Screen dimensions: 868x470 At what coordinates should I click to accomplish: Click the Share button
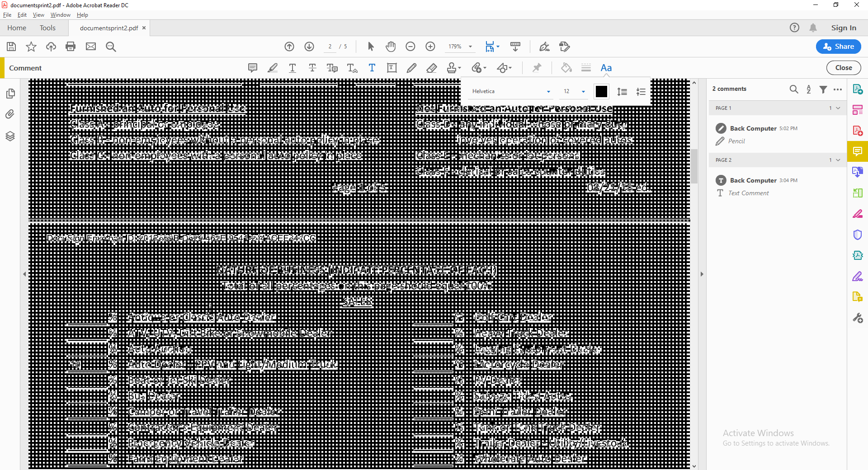click(838, 46)
